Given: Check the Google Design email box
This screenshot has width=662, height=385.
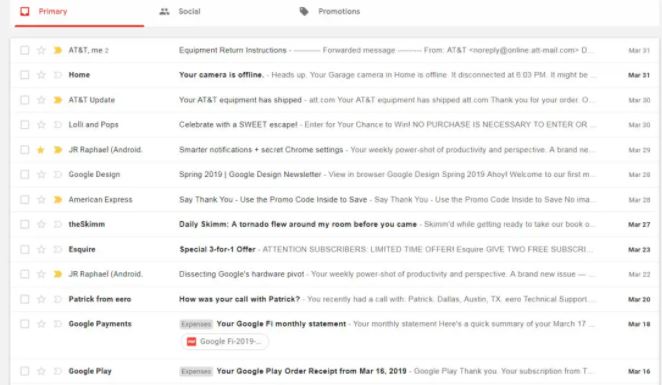Looking at the screenshot, I should (25, 174).
